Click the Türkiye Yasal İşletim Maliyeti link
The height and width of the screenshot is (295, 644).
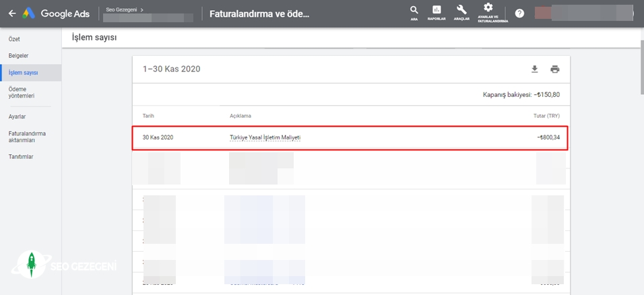click(265, 137)
